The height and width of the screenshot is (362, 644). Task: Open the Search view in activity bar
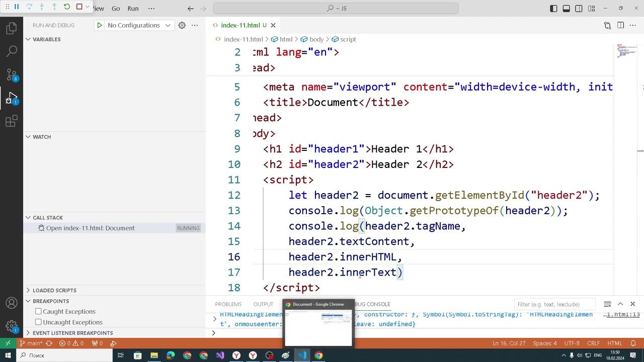pyautogui.click(x=12, y=51)
